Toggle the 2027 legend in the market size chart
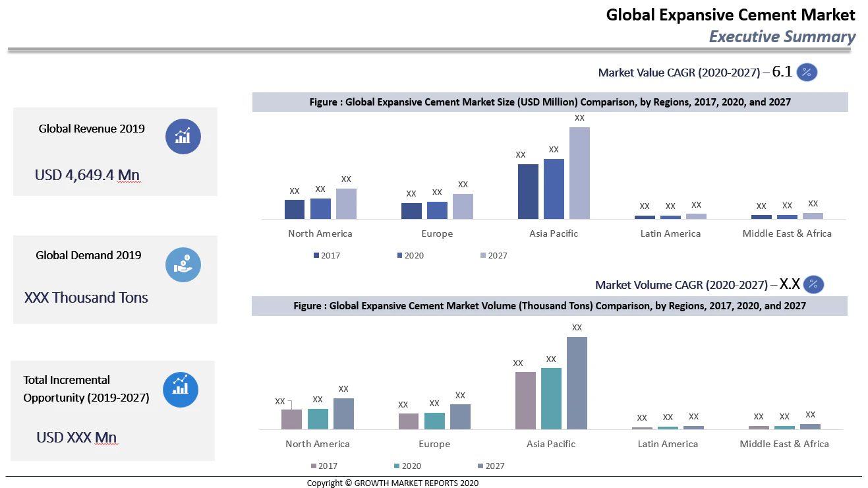This screenshot has height=488, width=868. (492, 255)
